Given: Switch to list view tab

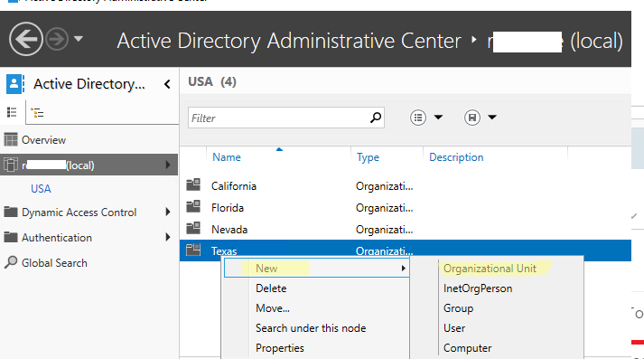Looking at the screenshot, I should click(x=12, y=112).
